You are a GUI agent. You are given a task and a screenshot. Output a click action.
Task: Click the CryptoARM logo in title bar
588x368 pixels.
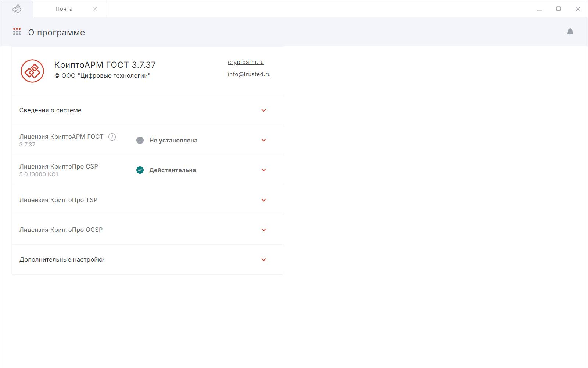click(x=17, y=8)
